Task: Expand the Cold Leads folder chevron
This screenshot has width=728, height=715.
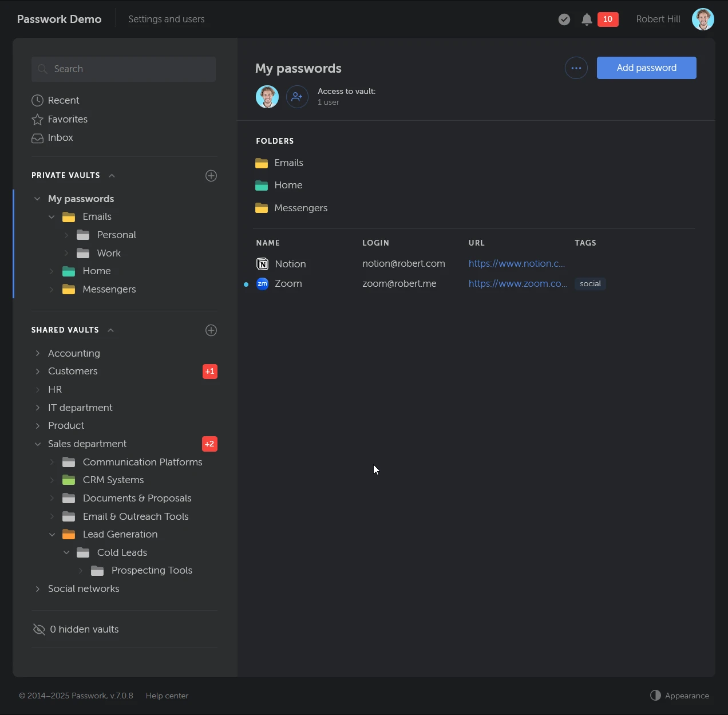Action: click(66, 552)
